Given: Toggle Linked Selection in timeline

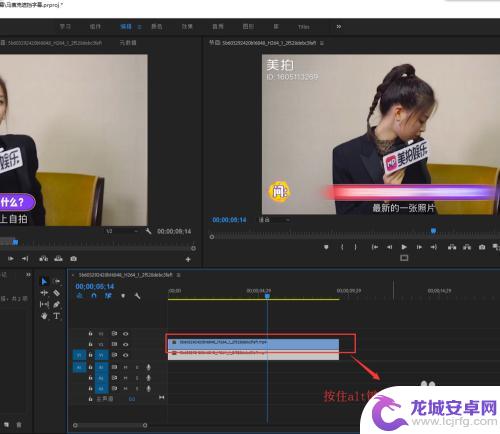Looking at the screenshot, I should (x=108, y=296).
